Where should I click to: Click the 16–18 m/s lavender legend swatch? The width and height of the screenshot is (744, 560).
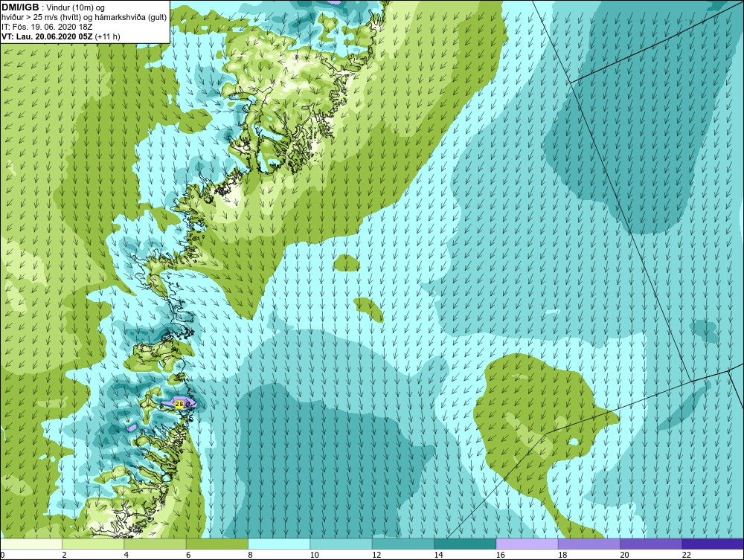coord(527,544)
